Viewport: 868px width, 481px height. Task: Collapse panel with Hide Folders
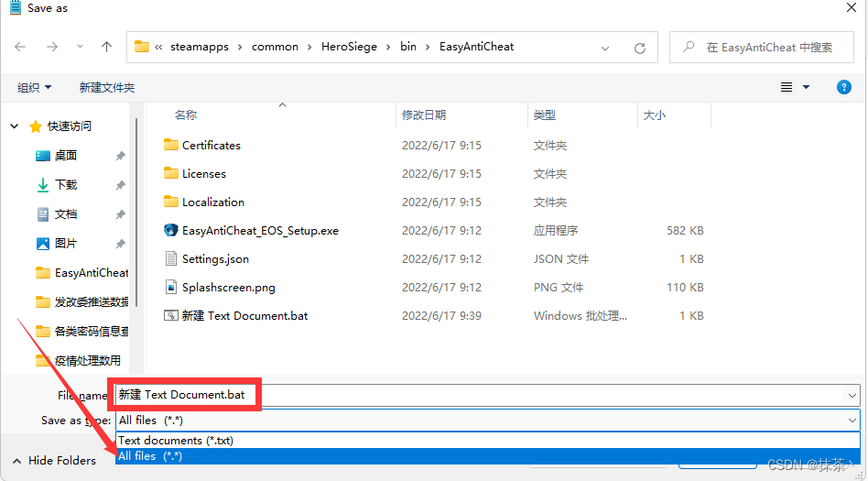(54, 461)
